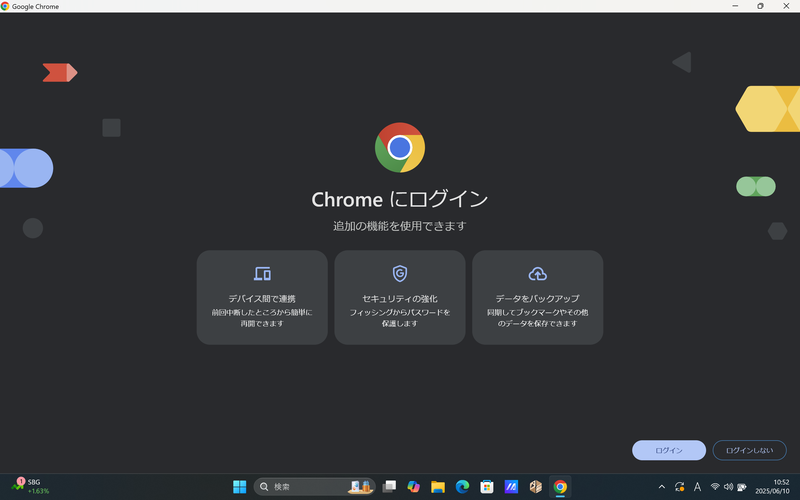Minimize the Google Chrome window
800x500 pixels.
[x=735, y=6]
